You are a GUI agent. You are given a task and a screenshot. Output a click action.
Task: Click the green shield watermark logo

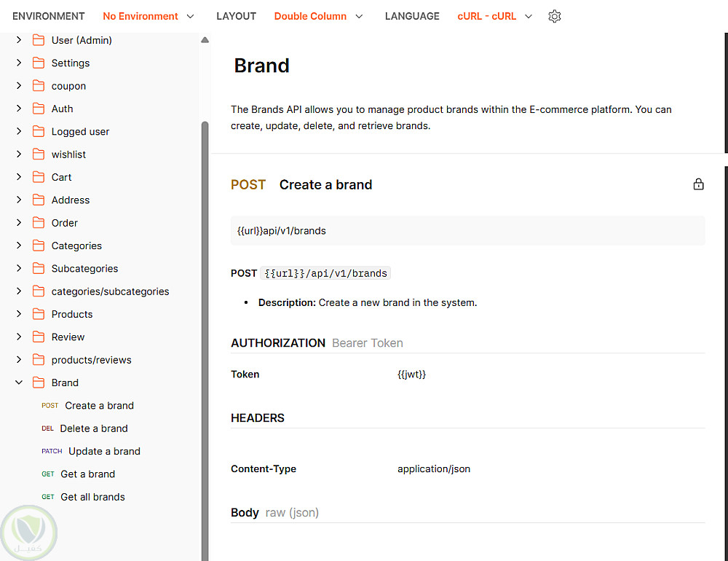(x=29, y=533)
